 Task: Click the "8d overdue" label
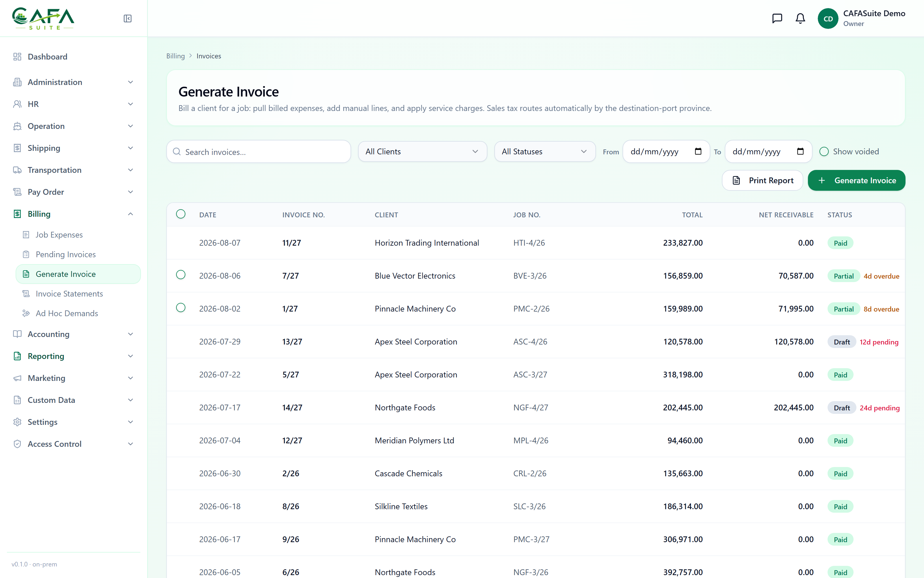click(881, 309)
